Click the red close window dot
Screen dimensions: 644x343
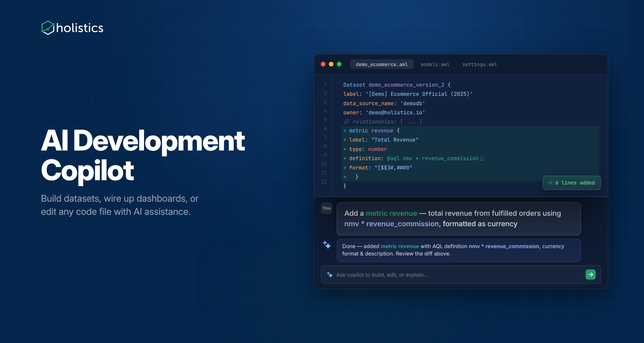(x=323, y=64)
